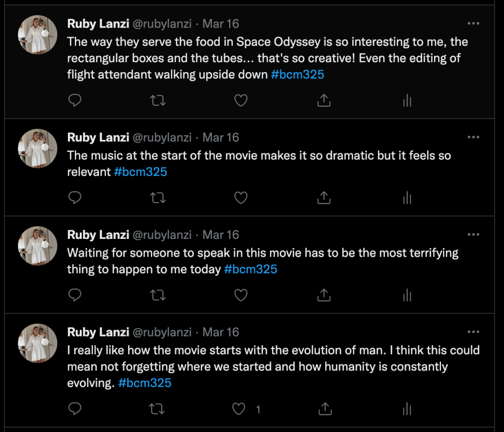
Task: Open #bcm325 hashtag in the music tweet
Action: (140, 172)
